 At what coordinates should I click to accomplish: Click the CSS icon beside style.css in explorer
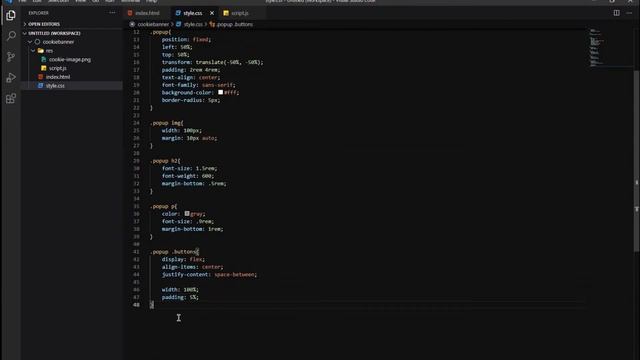pyautogui.click(x=40, y=86)
